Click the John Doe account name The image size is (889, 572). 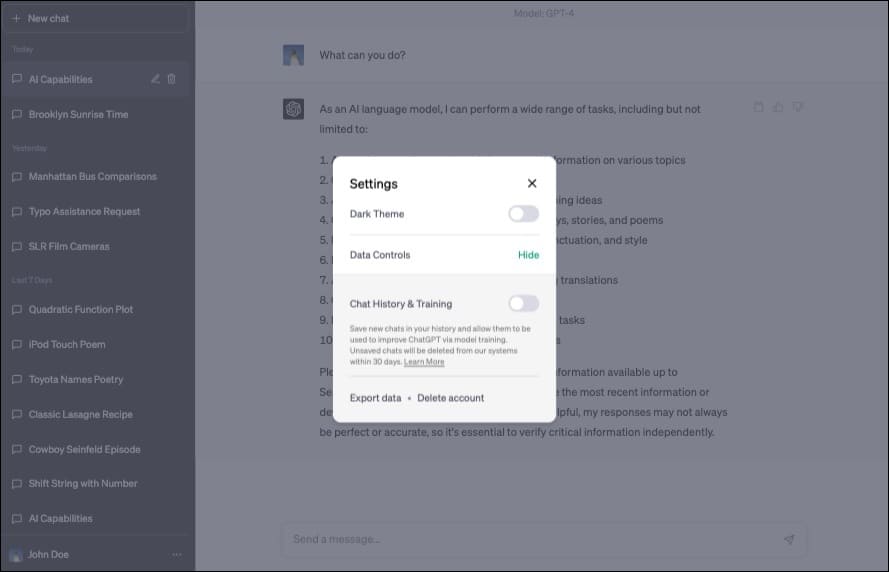point(48,554)
